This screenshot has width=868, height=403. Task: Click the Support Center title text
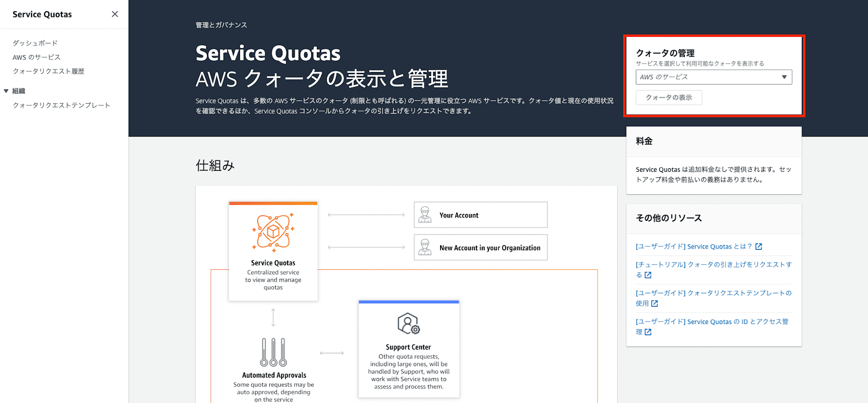tap(408, 347)
